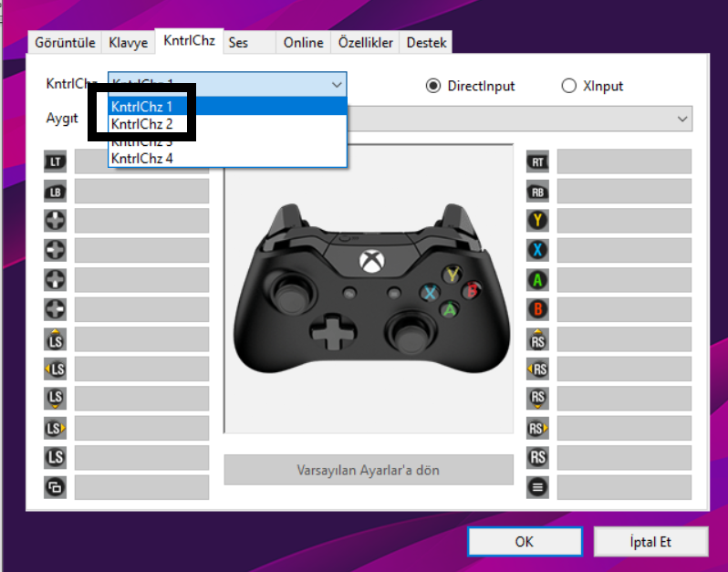
Task: Click the left stick press mapping field
Action: point(141,457)
